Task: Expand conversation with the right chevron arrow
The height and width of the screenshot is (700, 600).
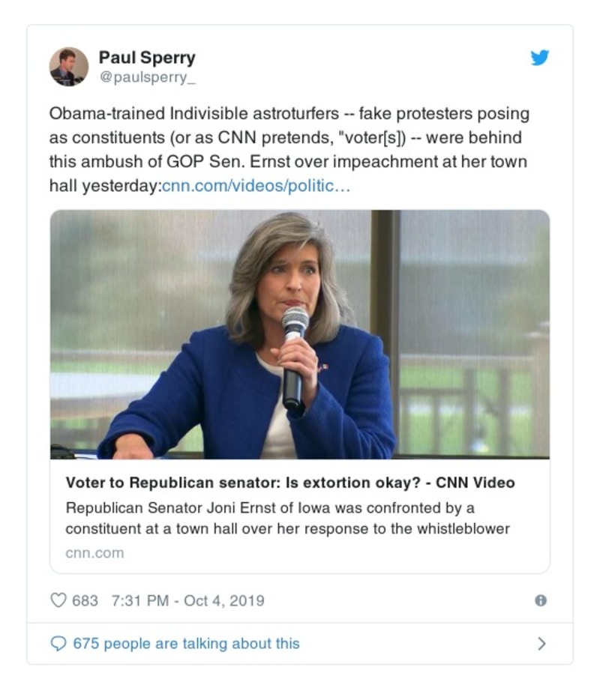Action: 541,643
